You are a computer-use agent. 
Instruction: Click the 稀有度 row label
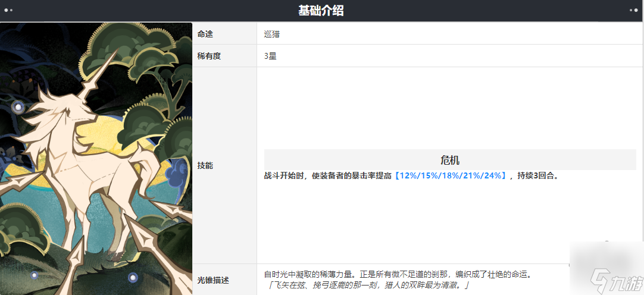[x=209, y=56]
